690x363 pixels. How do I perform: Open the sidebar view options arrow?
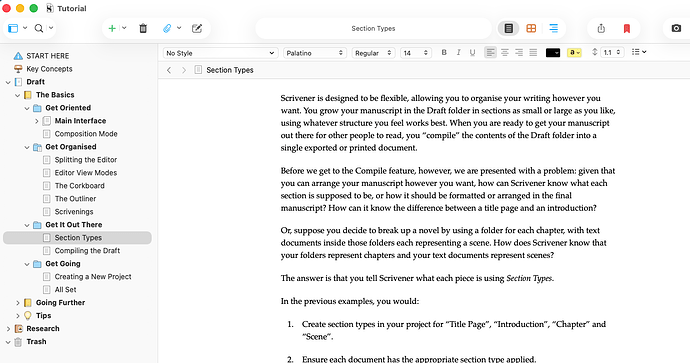pyautogui.click(x=25, y=28)
